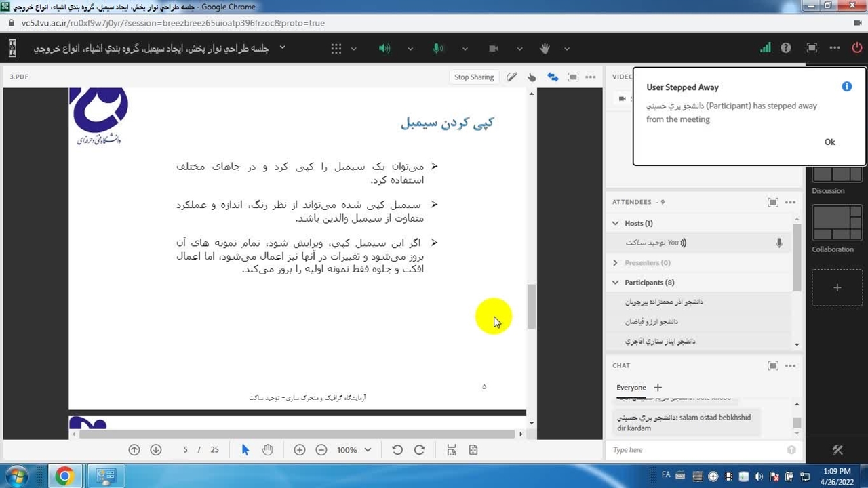The image size is (868, 488).
Task: Select the Everyone chat tab
Action: [631, 388]
